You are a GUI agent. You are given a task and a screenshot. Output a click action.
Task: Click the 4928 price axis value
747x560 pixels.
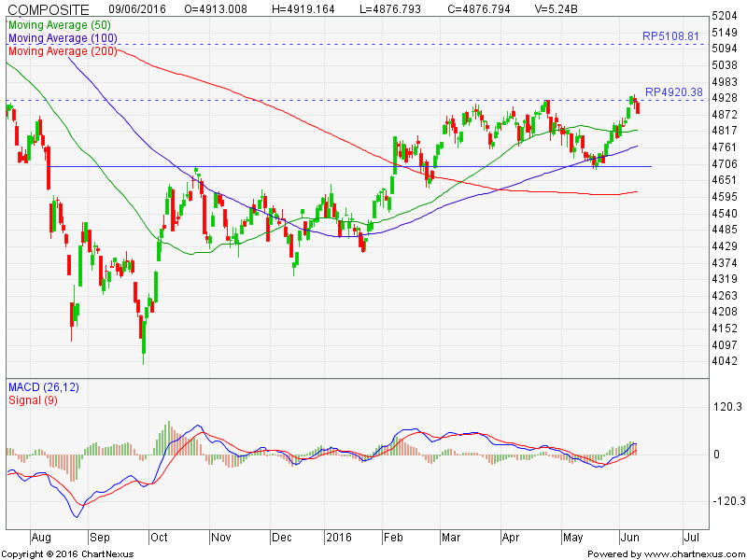725,98
